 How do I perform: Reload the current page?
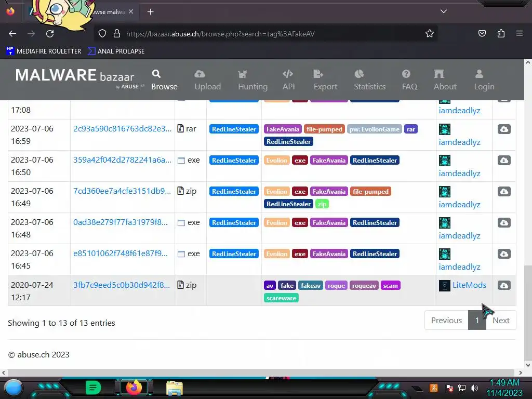coord(50,34)
